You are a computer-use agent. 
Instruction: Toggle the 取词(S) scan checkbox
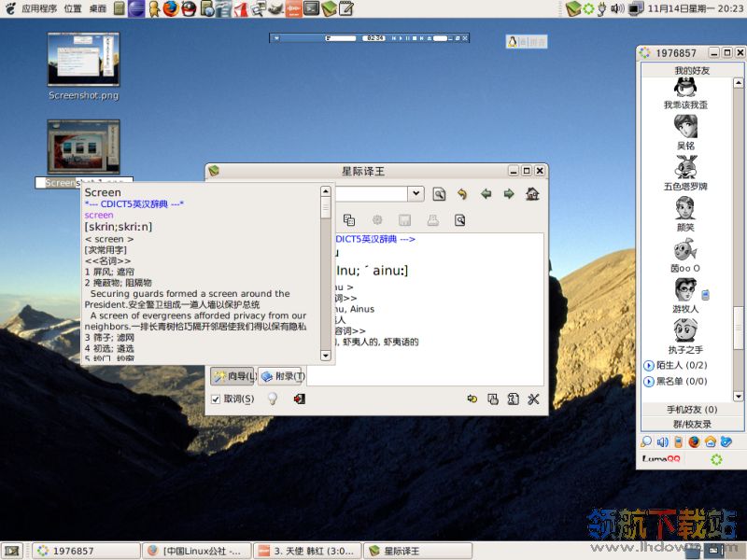point(216,399)
